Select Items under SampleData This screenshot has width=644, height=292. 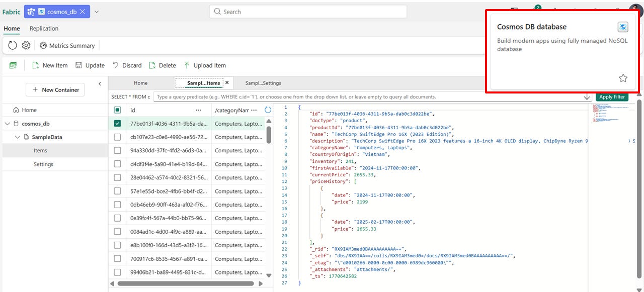coord(54,150)
